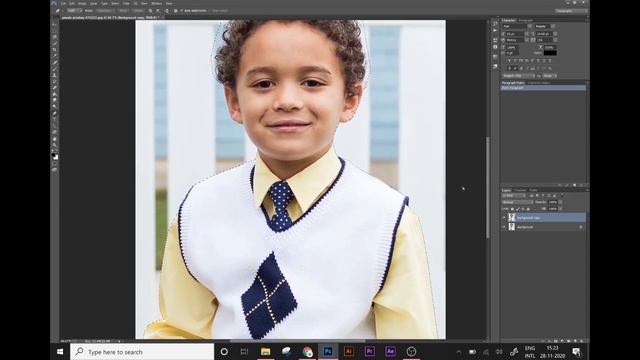Image resolution: width=640 pixels, height=360 pixels.
Task: Select the Pen tool
Action: tap(54, 113)
